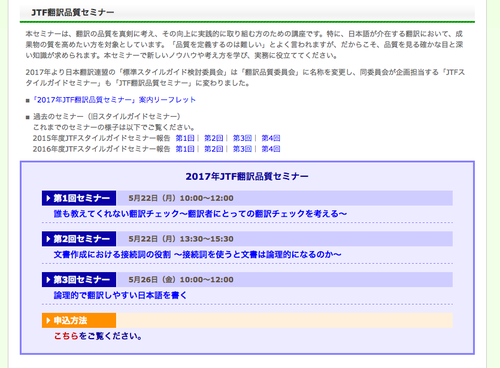The image size is (500, 368).
Task: Click the 2015年度JTFスタイルガイドセミナー報告 label
Action: (x=101, y=138)
